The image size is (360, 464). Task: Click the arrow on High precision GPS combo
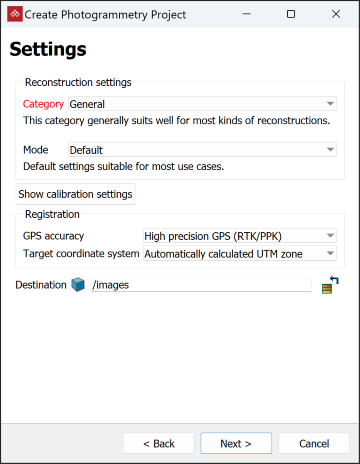(x=330, y=236)
